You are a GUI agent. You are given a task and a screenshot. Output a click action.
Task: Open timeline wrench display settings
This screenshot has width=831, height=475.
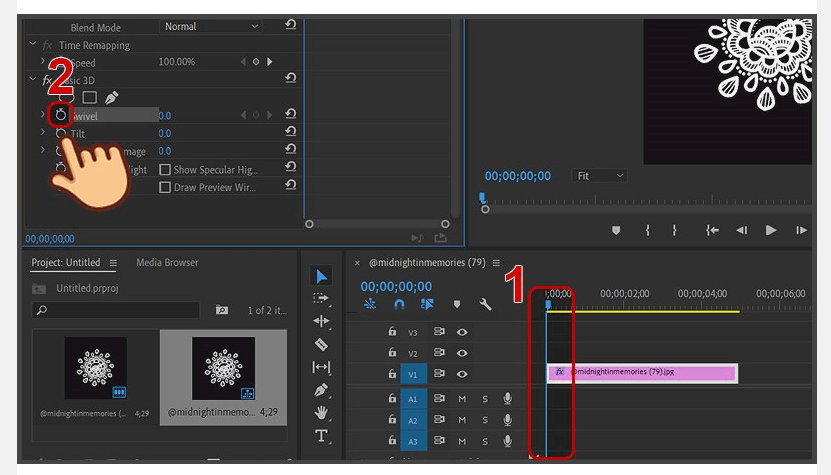[x=485, y=304]
